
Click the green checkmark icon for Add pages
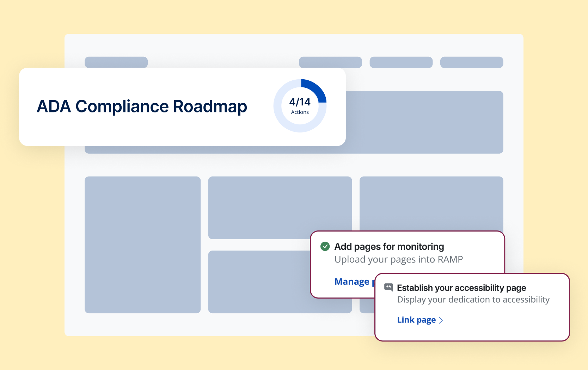(x=325, y=246)
